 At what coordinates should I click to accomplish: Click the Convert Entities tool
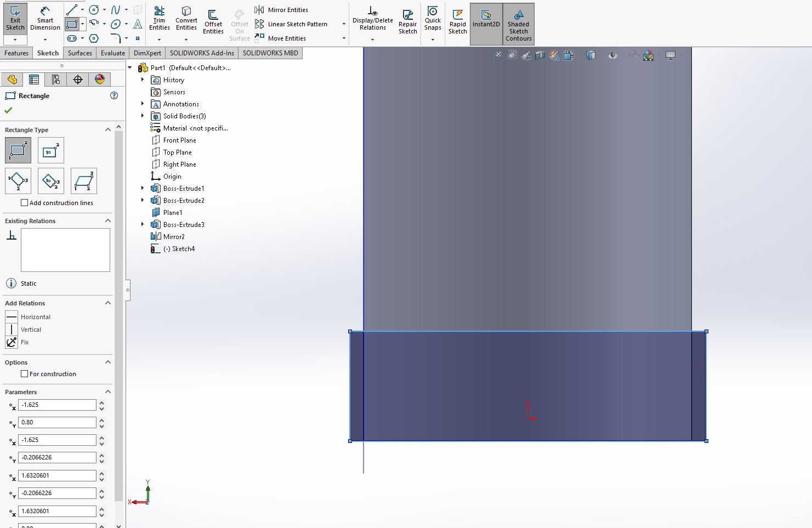point(186,19)
